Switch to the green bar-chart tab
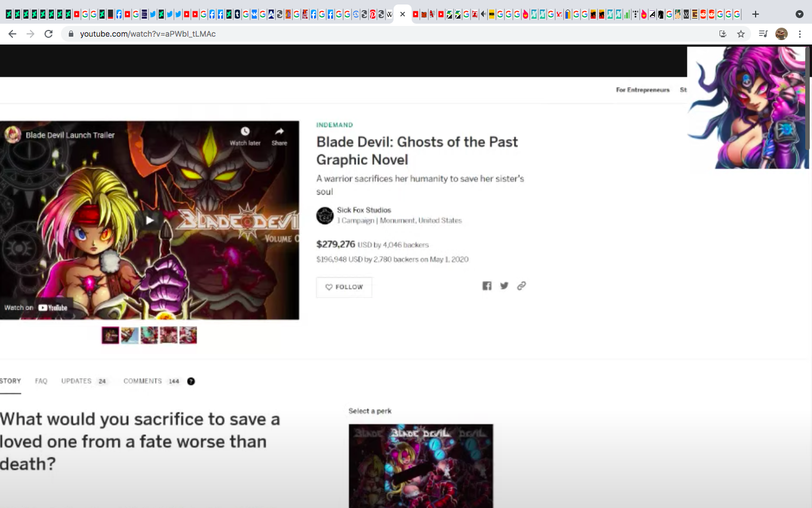Image resolution: width=812 pixels, height=508 pixels. [627, 14]
